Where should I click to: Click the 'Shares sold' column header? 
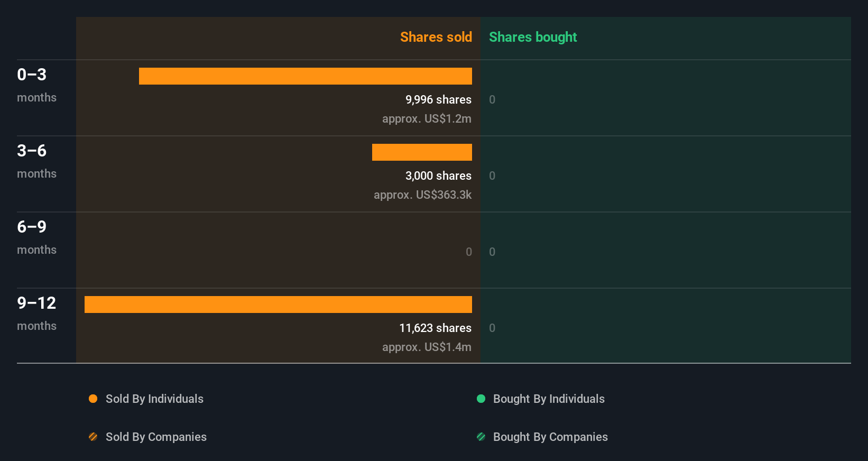[436, 37]
